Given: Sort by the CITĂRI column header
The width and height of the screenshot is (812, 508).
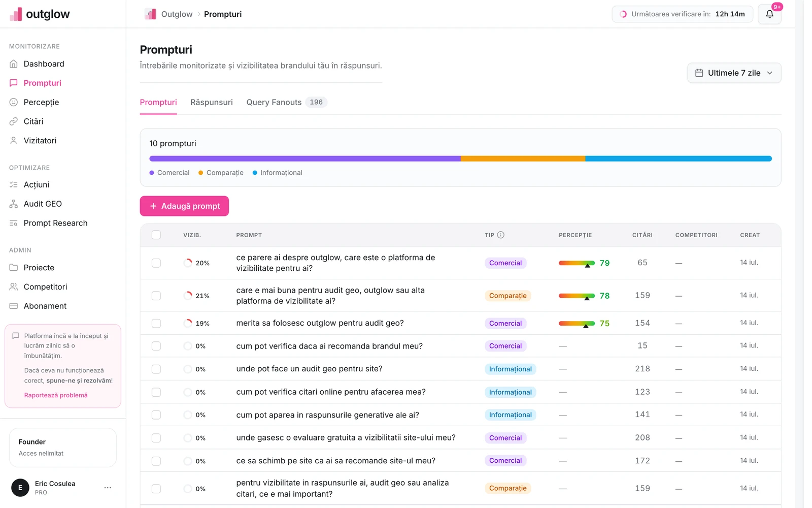Looking at the screenshot, I should [642, 235].
